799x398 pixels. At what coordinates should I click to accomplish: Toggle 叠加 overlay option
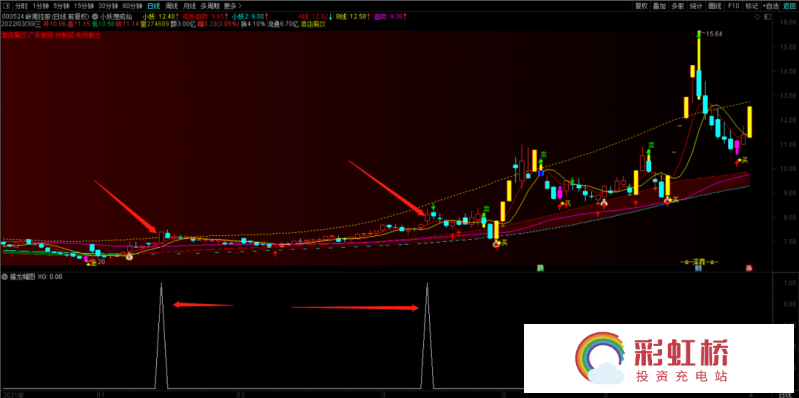[x=659, y=7]
